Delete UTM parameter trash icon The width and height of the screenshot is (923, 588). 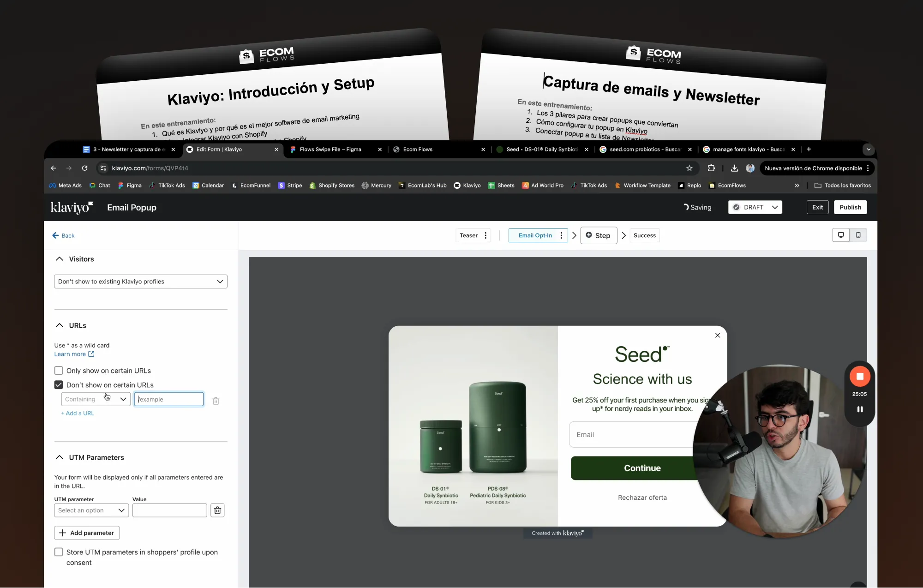click(217, 510)
